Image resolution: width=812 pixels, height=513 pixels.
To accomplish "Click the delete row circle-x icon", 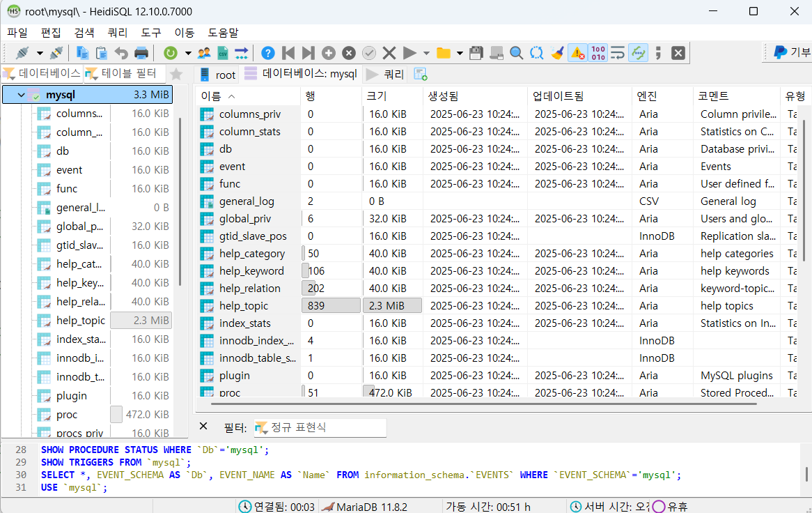I will tap(349, 53).
